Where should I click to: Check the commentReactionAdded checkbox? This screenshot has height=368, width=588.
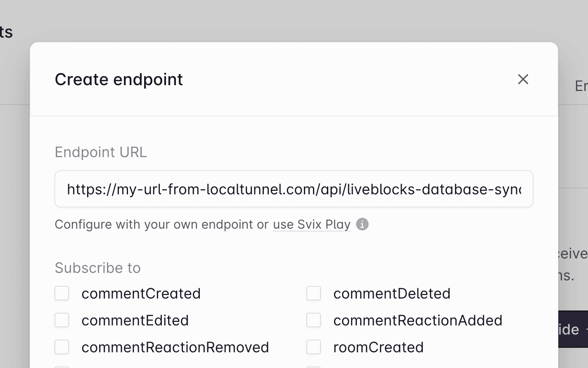(x=314, y=320)
